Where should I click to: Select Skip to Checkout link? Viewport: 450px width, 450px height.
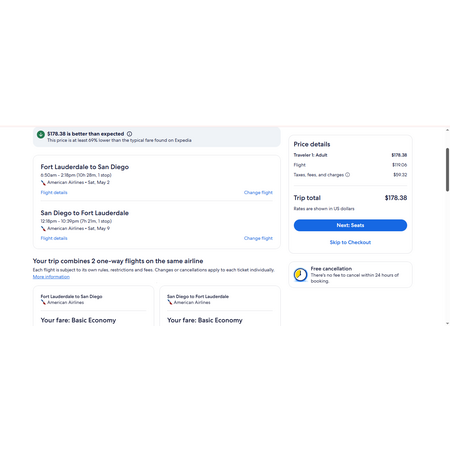click(x=350, y=242)
